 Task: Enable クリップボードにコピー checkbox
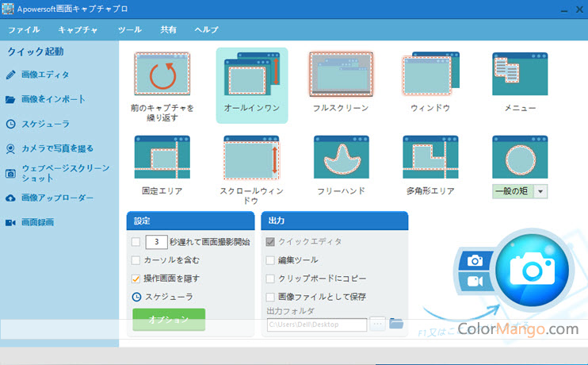271,279
